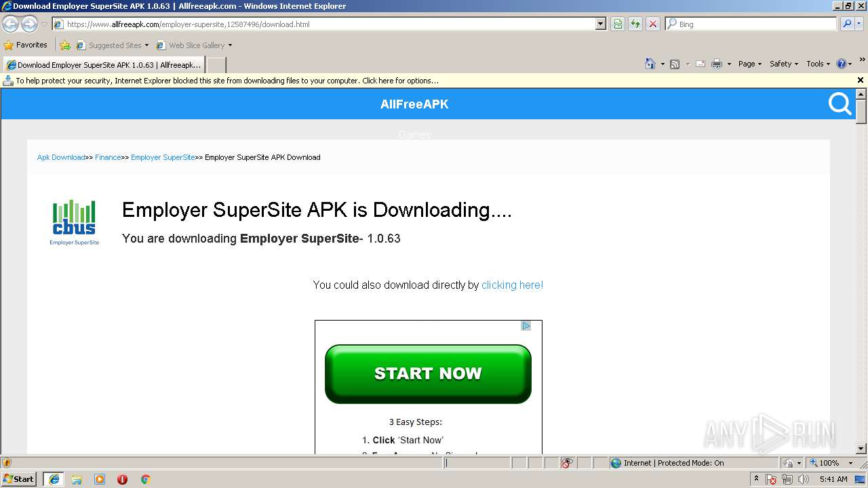Open the media player taskbar icon
The height and width of the screenshot is (488, 868).
100,479
